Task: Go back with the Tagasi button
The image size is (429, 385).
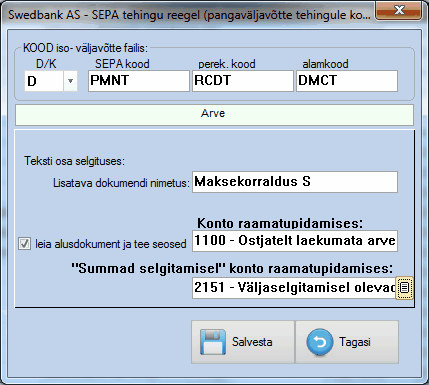Action: 347,342
